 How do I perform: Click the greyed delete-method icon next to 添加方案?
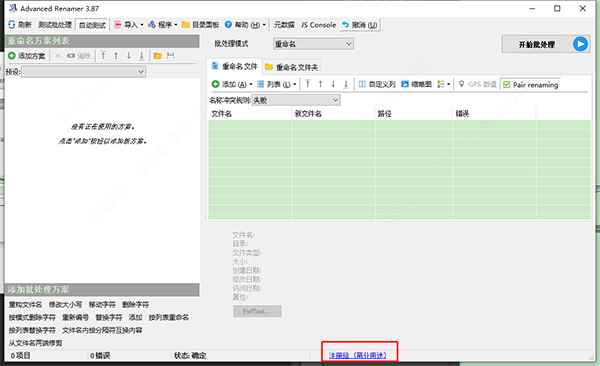pos(58,56)
